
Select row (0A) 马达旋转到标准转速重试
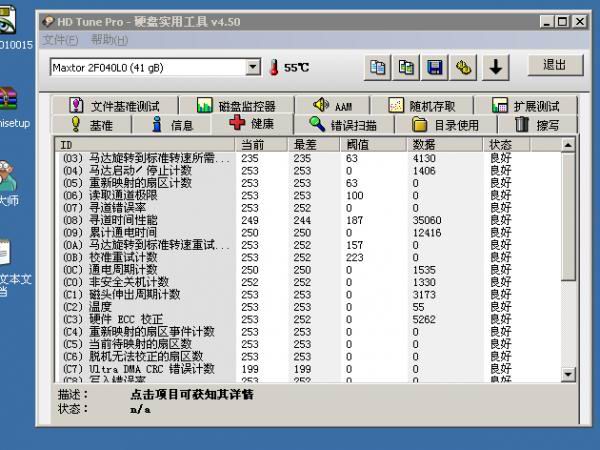[308, 245]
